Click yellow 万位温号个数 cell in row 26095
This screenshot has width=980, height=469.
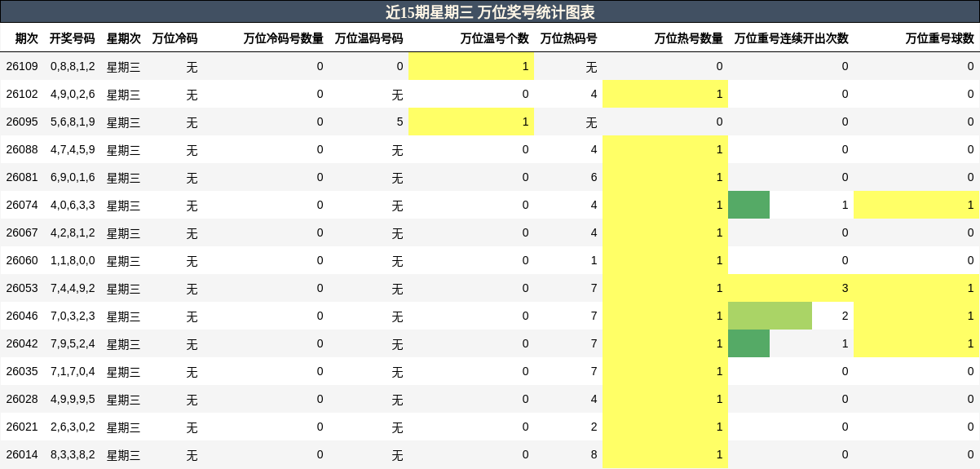pyautogui.click(x=471, y=122)
